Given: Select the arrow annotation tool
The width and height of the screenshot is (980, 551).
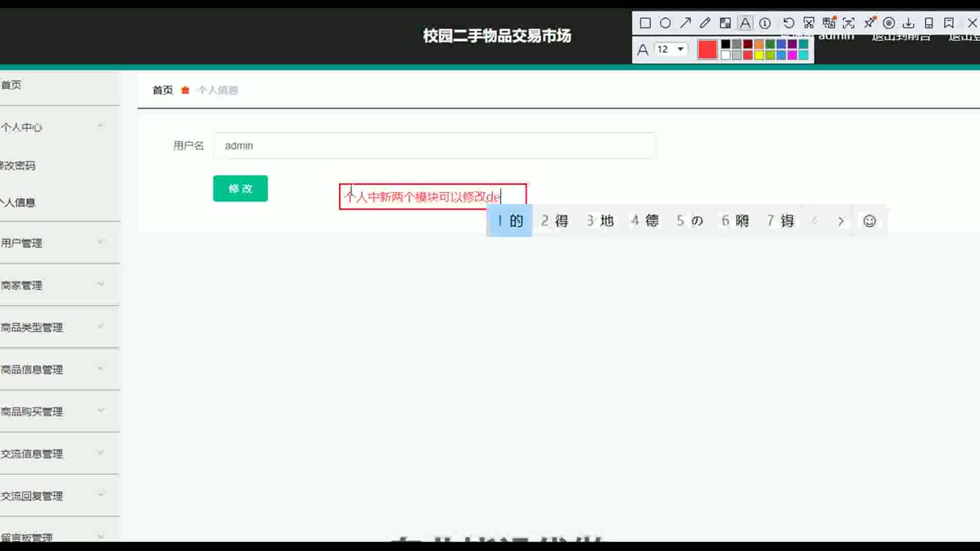Looking at the screenshot, I should tap(685, 23).
